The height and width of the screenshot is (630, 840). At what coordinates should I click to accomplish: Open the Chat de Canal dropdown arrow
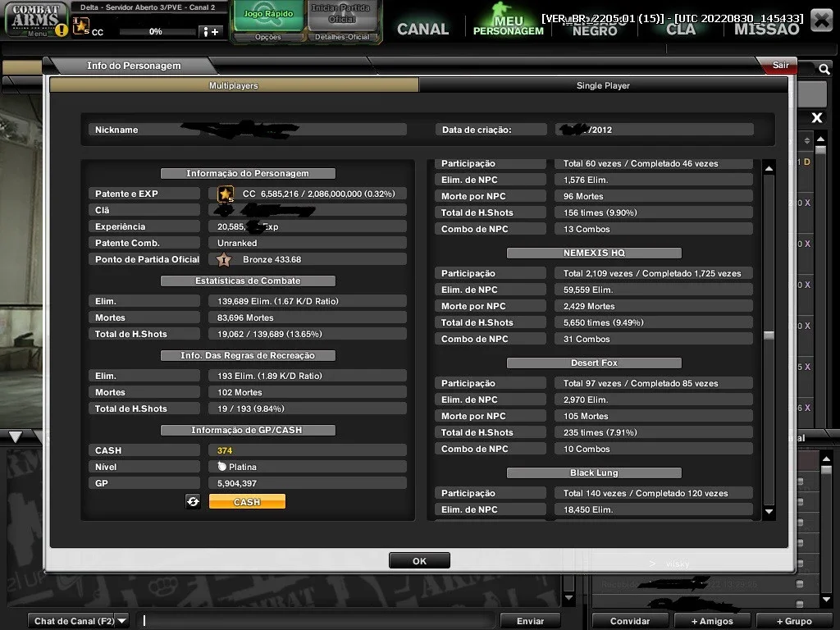[122, 621]
